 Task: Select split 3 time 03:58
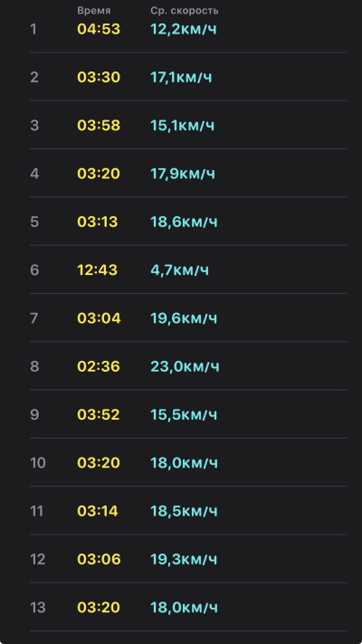(x=99, y=125)
